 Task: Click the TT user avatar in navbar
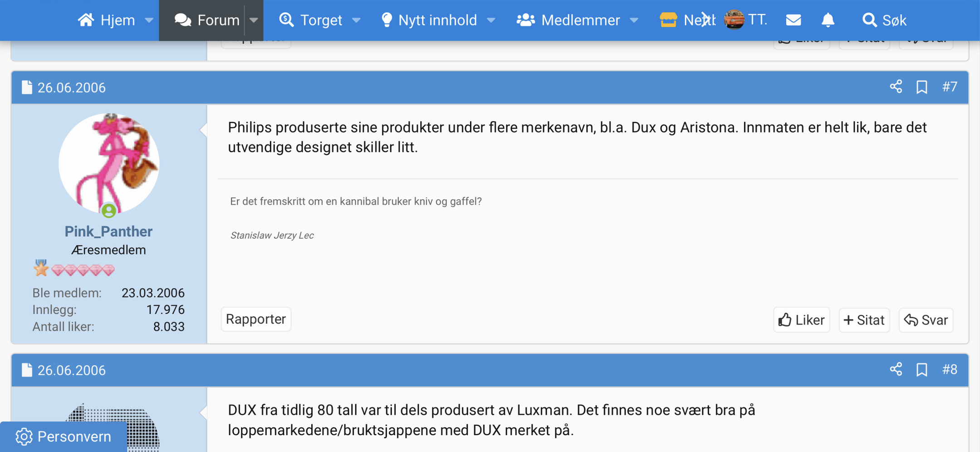[734, 20]
